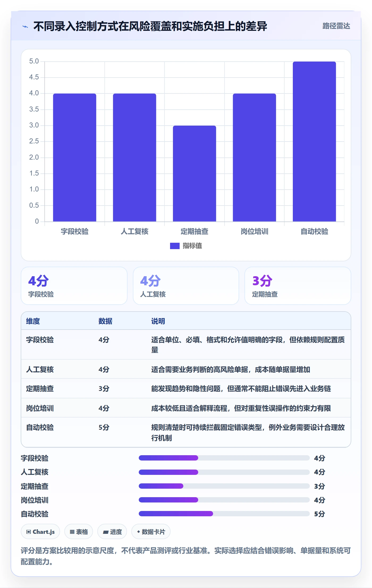Click description starting 能发现趋势和隐性问题

241,389
